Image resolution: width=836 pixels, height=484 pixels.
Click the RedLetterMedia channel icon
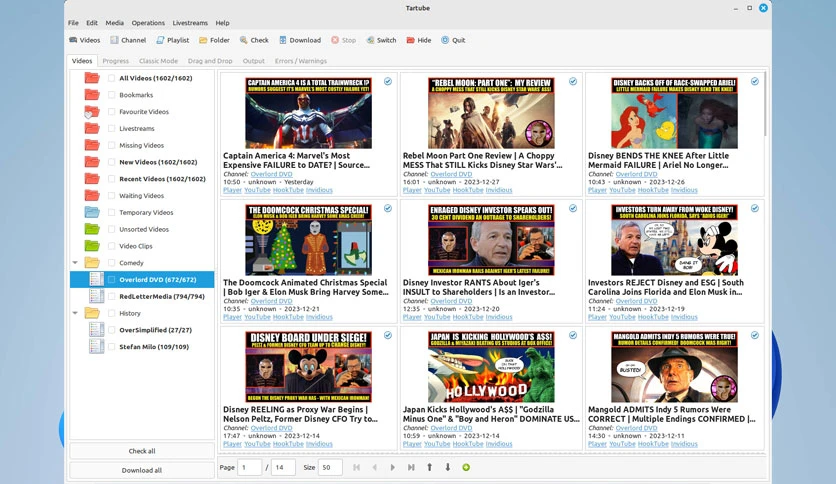click(97, 296)
